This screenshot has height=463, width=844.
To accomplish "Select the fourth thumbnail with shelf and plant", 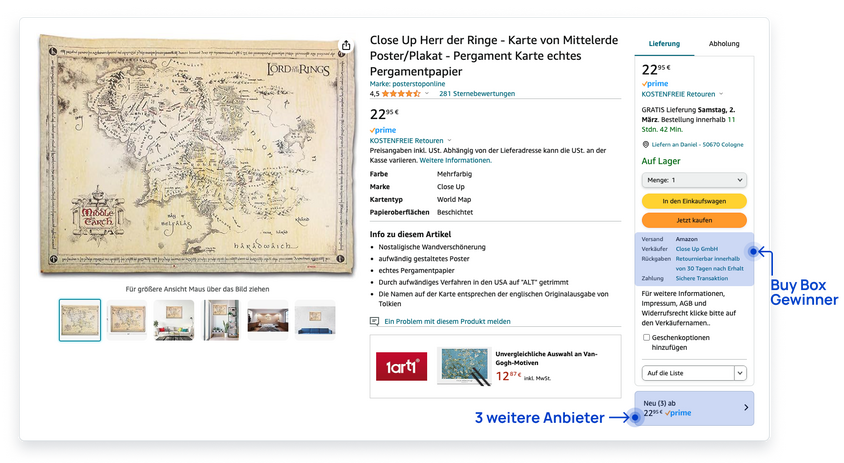I will pos(221,320).
